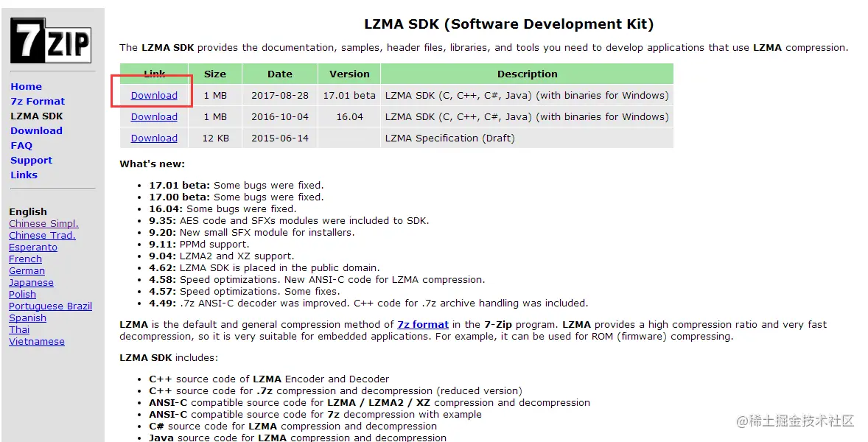Click the 7-Zip logo image
The width and height of the screenshot is (868, 442).
pyautogui.click(x=50, y=41)
